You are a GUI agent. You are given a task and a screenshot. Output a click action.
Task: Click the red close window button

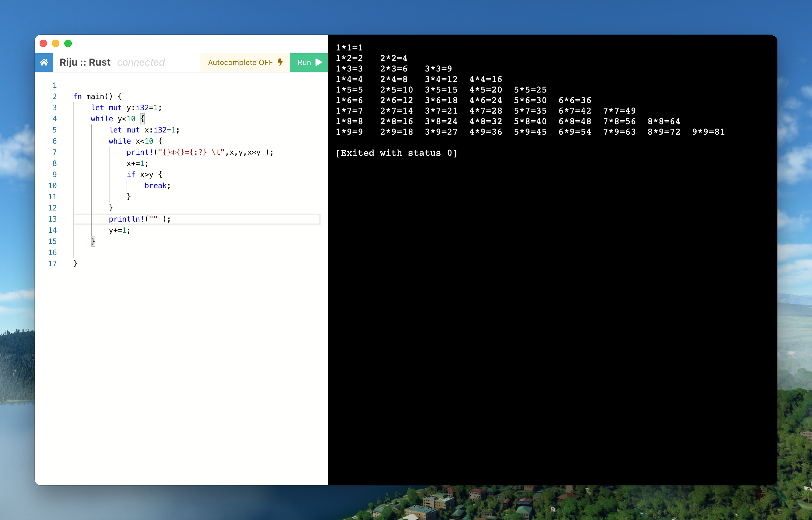pyautogui.click(x=43, y=43)
